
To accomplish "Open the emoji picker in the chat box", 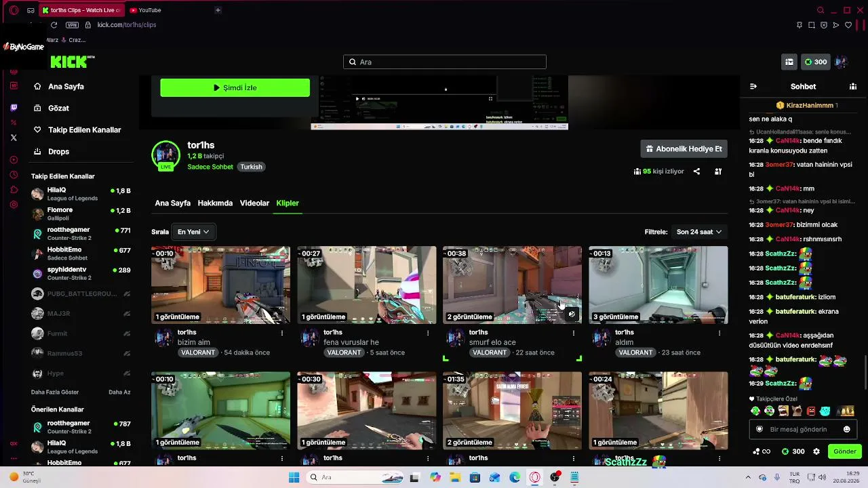I will pos(846,429).
